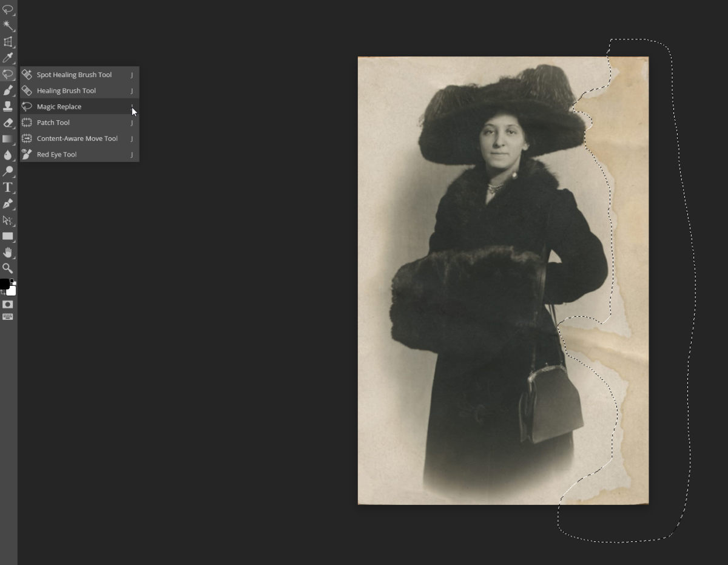Image resolution: width=728 pixels, height=565 pixels.
Task: Select the Dodge tool
Action: click(8, 171)
